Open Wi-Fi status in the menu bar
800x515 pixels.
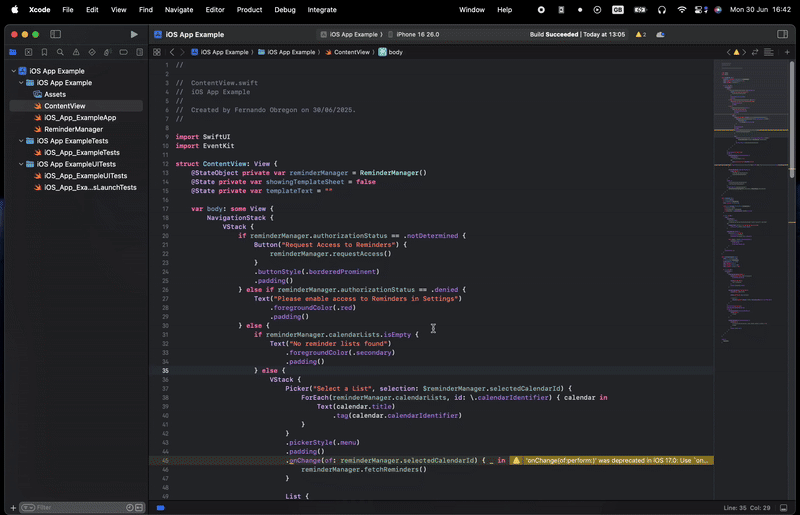(x=682, y=10)
